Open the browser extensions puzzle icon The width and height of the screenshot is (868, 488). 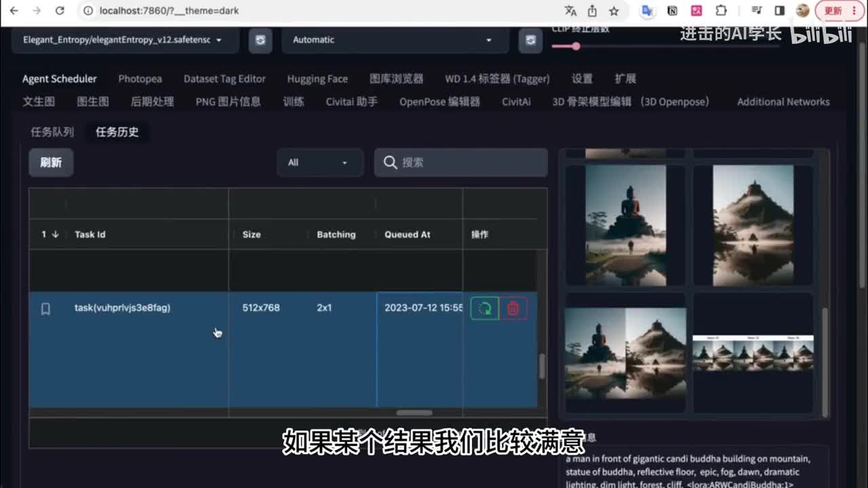click(x=721, y=11)
